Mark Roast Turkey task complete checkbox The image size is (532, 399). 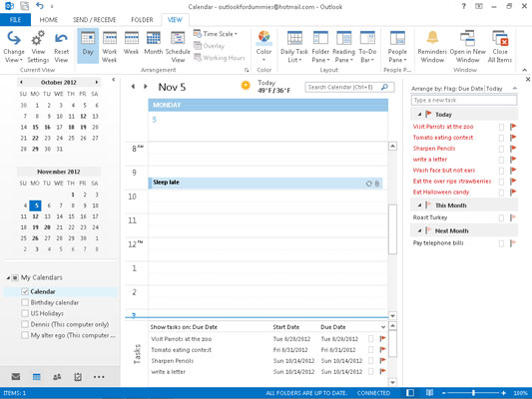[501, 218]
